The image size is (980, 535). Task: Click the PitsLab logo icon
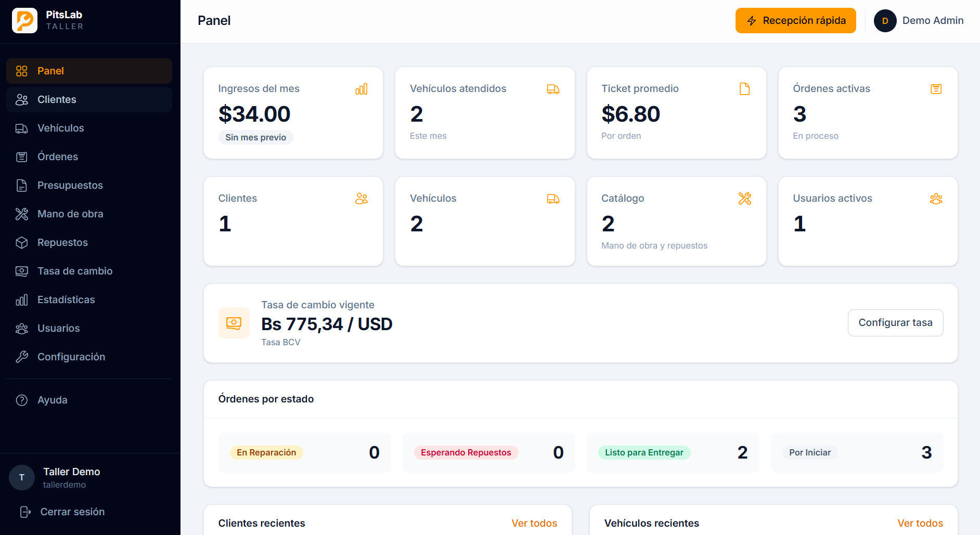(24, 20)
